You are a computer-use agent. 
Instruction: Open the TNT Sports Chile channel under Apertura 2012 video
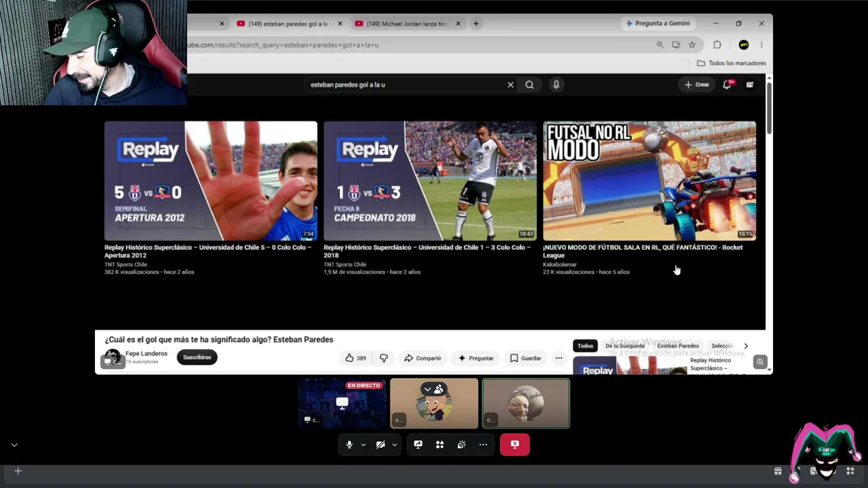pos(125,264)
